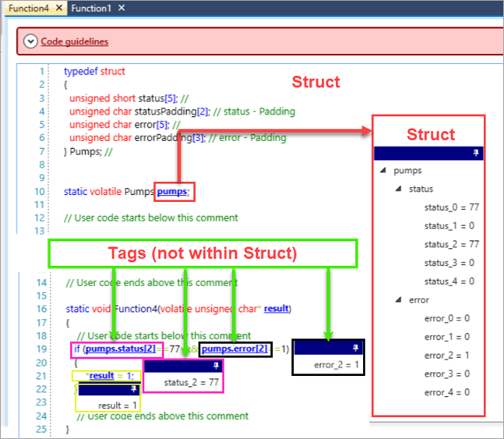Close the Function1 tab

tap(122, 8)
